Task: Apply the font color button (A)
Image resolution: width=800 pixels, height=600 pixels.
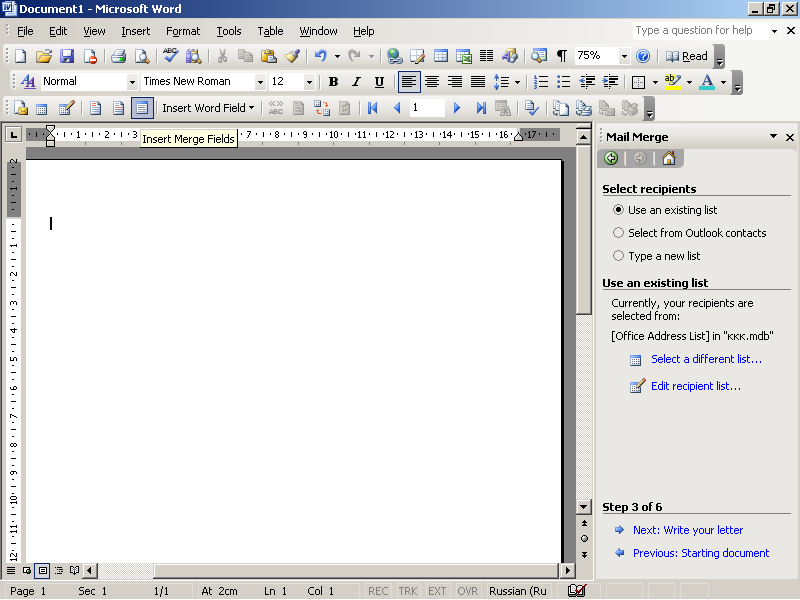Action: point(707,82)
